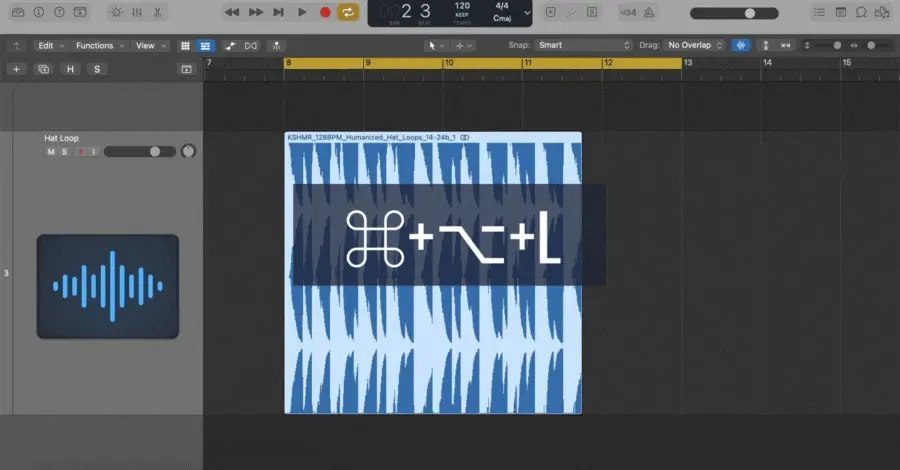This screenshot has height=470, width=900.
Task: Open the media Browsers icon
Action: [882, 12]
